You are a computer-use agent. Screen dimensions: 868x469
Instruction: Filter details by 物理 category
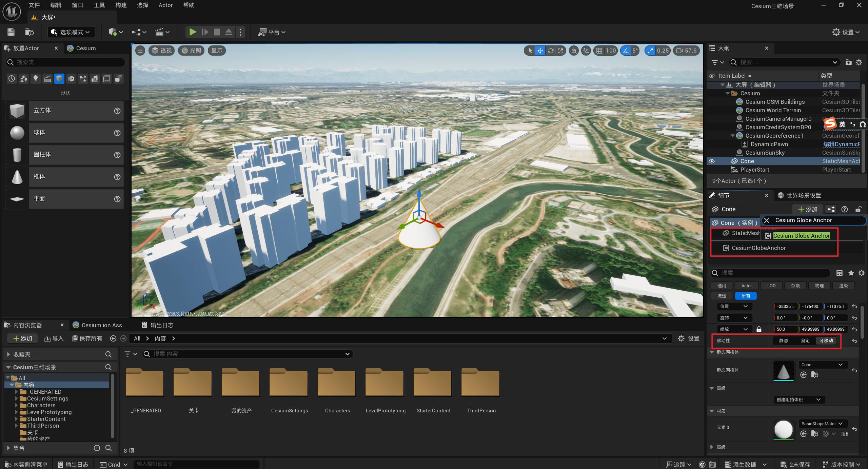819,286
